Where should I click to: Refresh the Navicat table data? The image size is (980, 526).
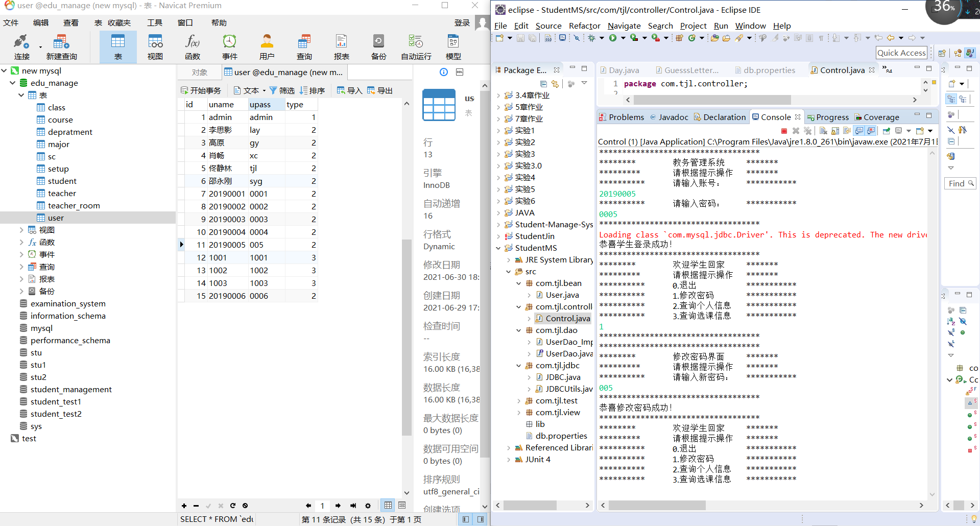(x=233, y=506)
